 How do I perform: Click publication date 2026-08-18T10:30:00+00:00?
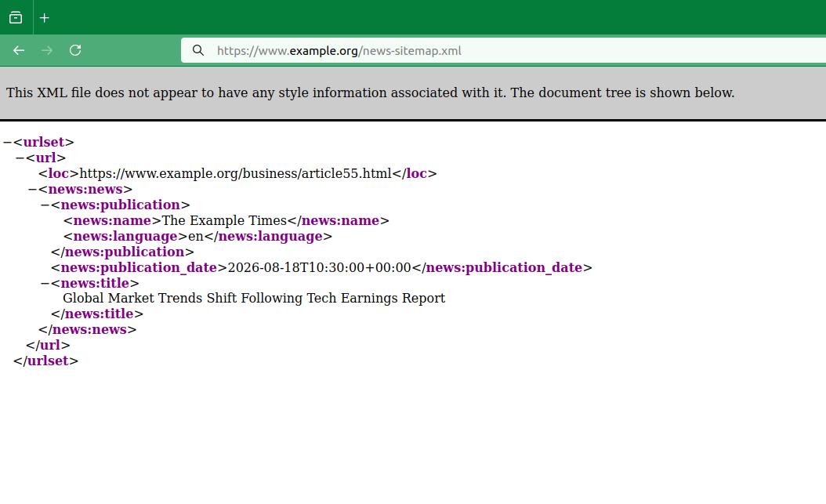[319, 267]
